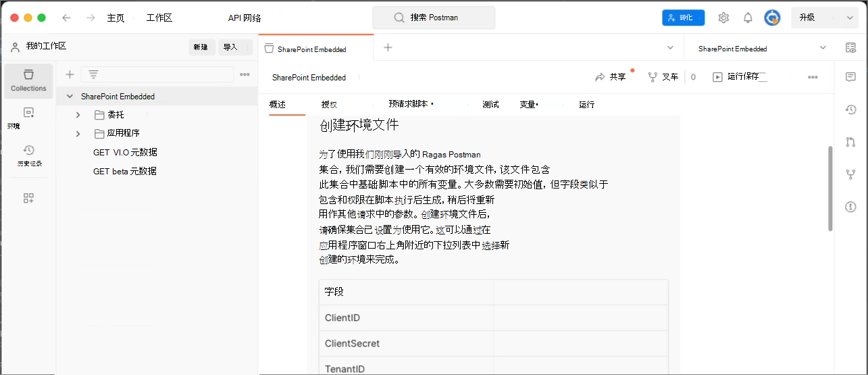Open the GET beta 元数据 request
Viewport: 868px width, 375px height.
pyautogui.click(x=125, y=172)
